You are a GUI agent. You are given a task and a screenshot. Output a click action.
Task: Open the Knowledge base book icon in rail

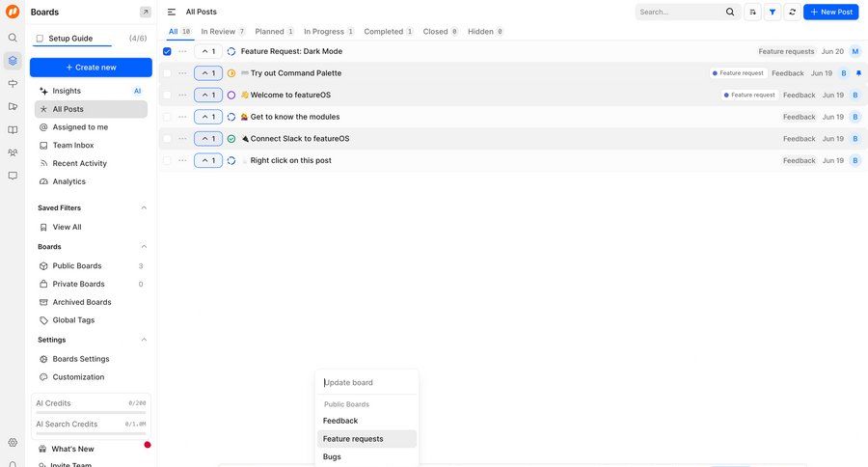pos(13,129)
